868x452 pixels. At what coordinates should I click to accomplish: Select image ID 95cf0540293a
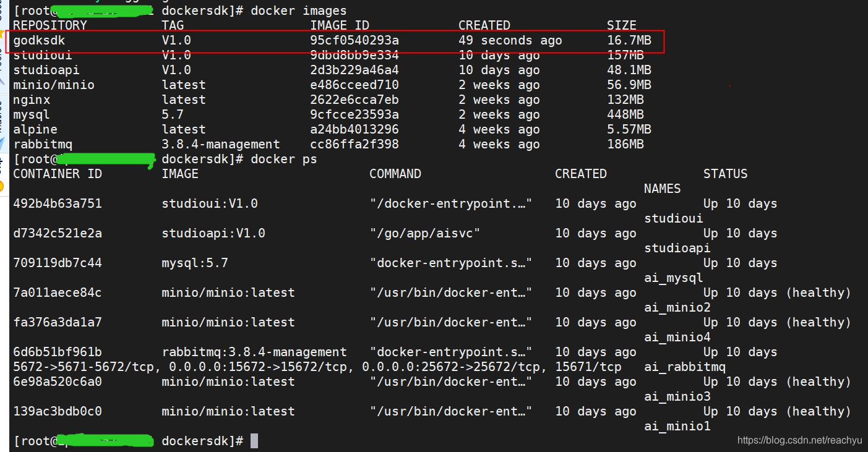point(355,40)
